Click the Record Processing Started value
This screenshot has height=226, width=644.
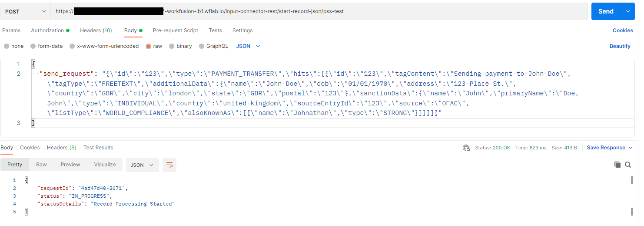(133, 204)
